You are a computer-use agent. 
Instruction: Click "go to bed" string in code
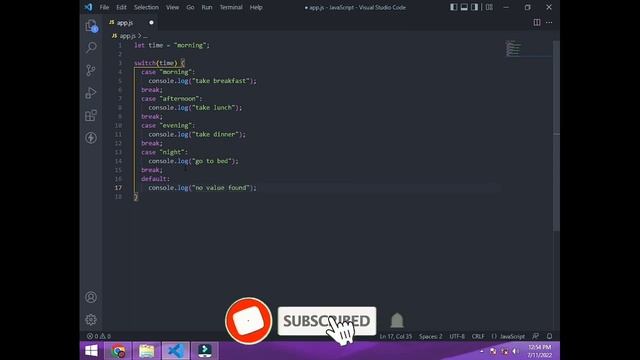[x=211, y=161]
